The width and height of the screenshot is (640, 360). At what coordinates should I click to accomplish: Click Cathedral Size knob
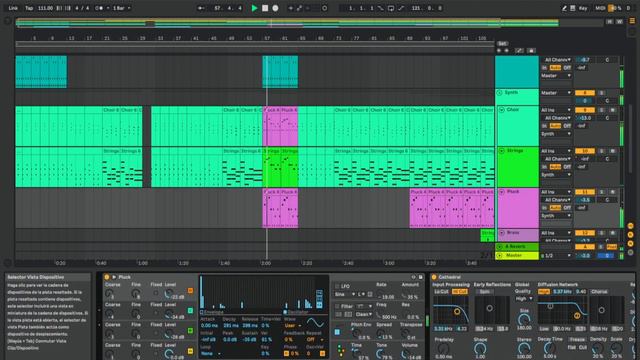524,319
